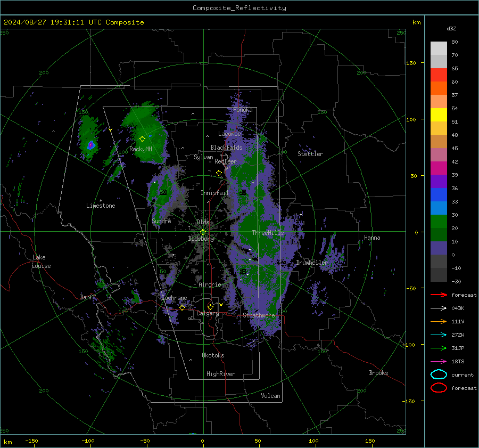Click the Lacombe city label
Viewport: 479px width, 448px height.
pyautogui.click(x=229, y=134)
